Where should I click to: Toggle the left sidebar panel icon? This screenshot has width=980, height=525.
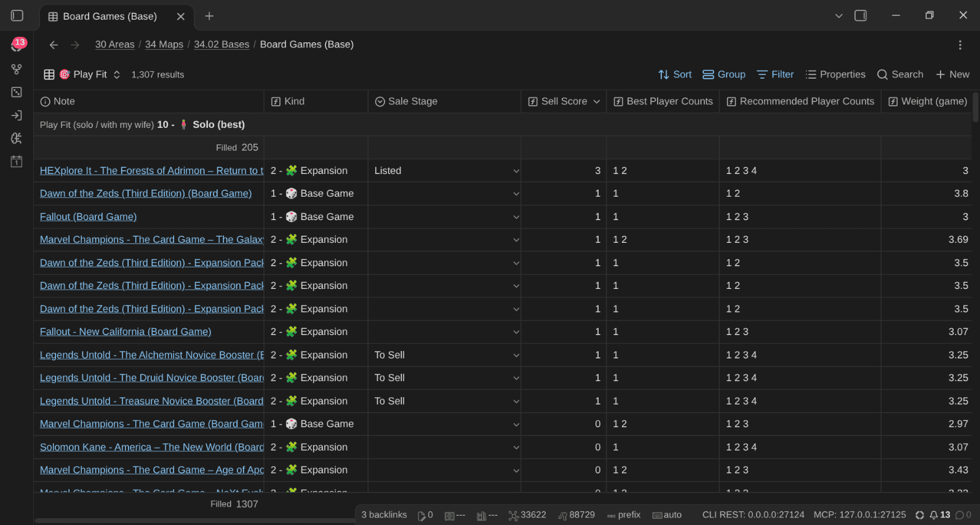17,16
